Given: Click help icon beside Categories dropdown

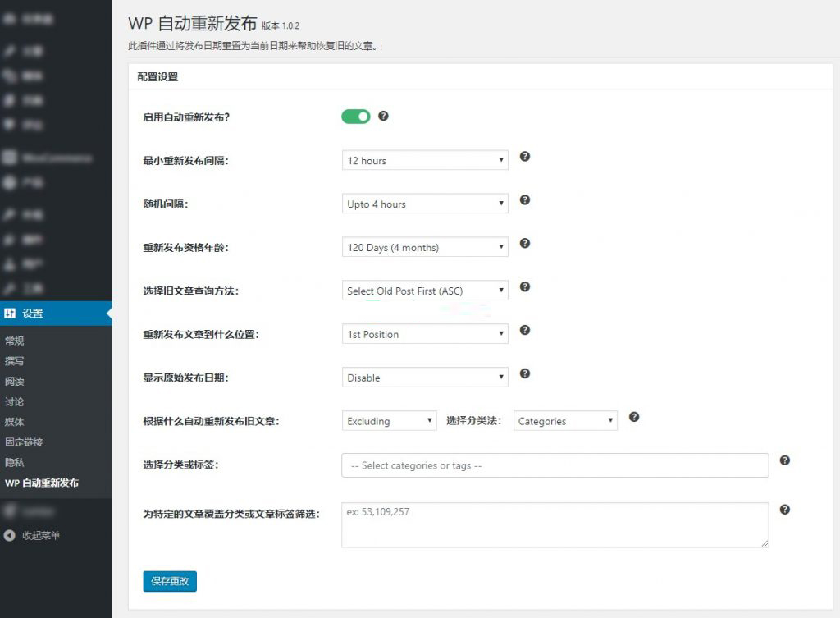Looking at the screenshot, I should [634, 417].
